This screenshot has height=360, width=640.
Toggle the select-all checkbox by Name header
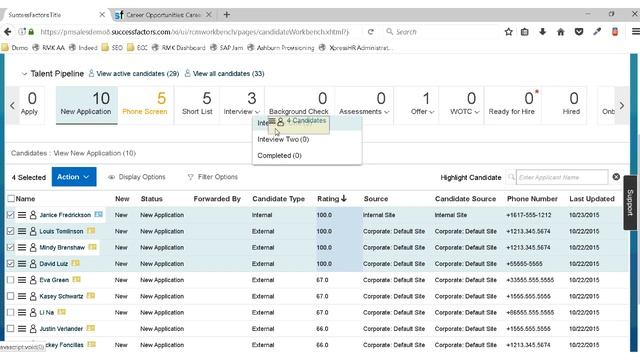[x=11, y=199]
